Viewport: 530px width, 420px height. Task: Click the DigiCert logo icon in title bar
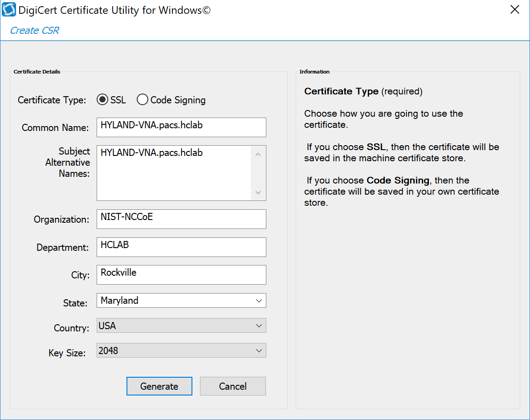point(9,9)
